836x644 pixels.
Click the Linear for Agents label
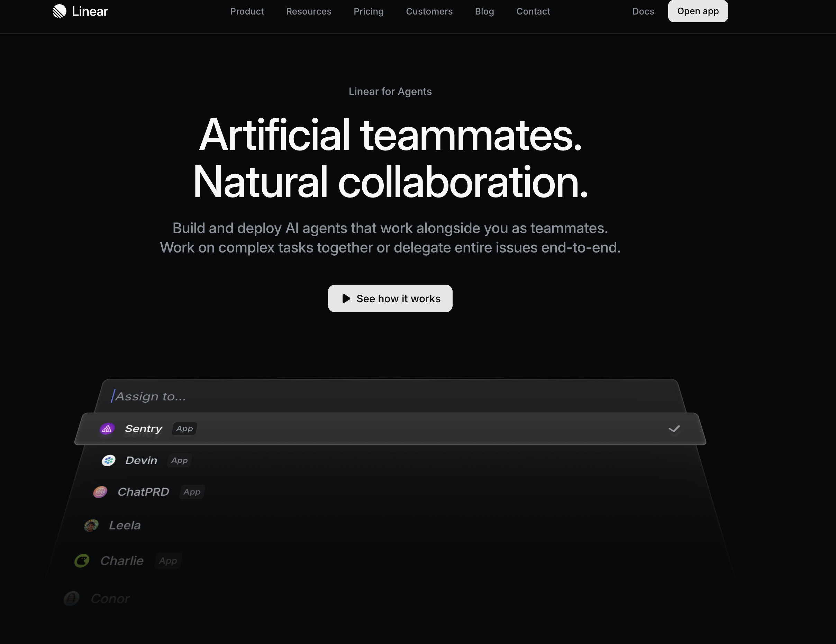[x=390, y=92]
